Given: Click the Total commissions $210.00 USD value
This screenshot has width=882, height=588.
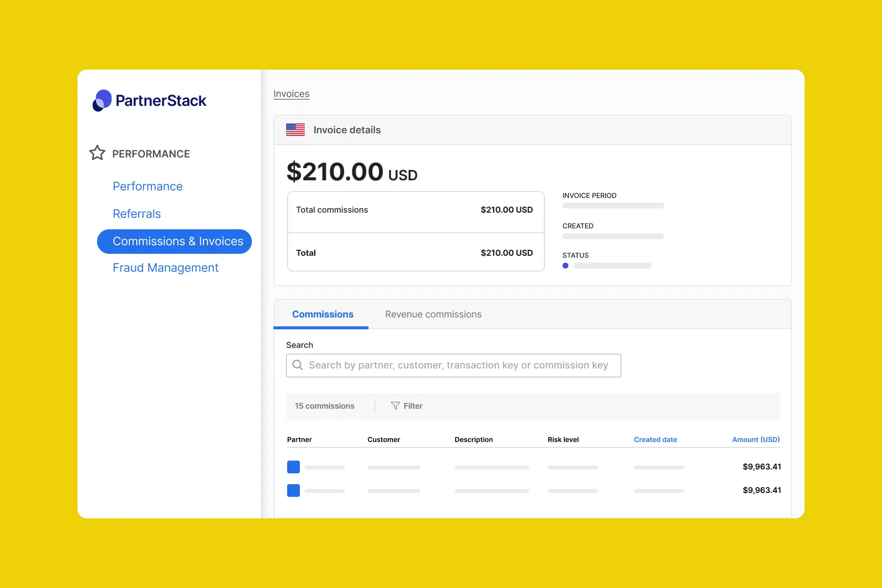Looking at the screenshot, I should click(507, 210).
